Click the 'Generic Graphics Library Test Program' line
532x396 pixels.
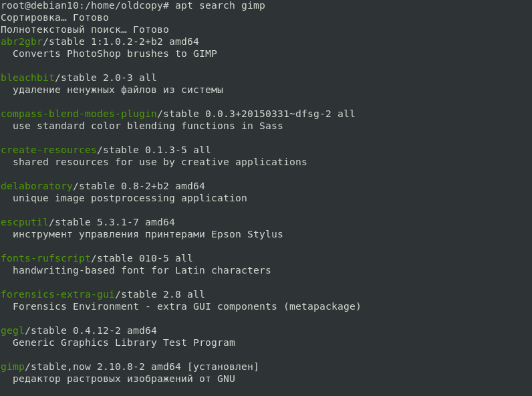point(124,342)
